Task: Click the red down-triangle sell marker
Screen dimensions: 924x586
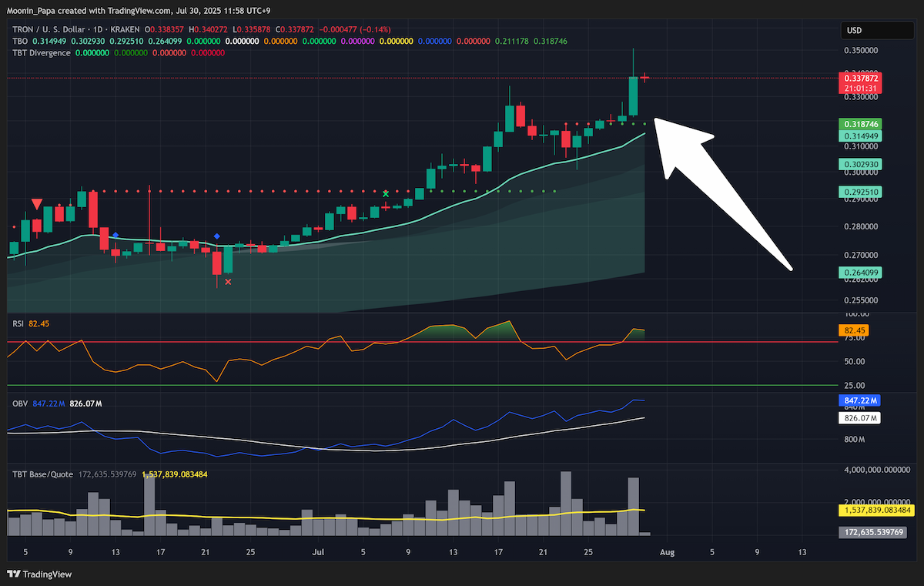Action: click(x=37, y=203)
